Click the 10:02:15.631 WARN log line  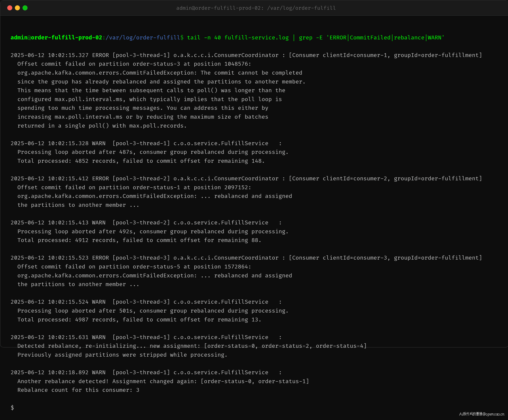(146, 337)
